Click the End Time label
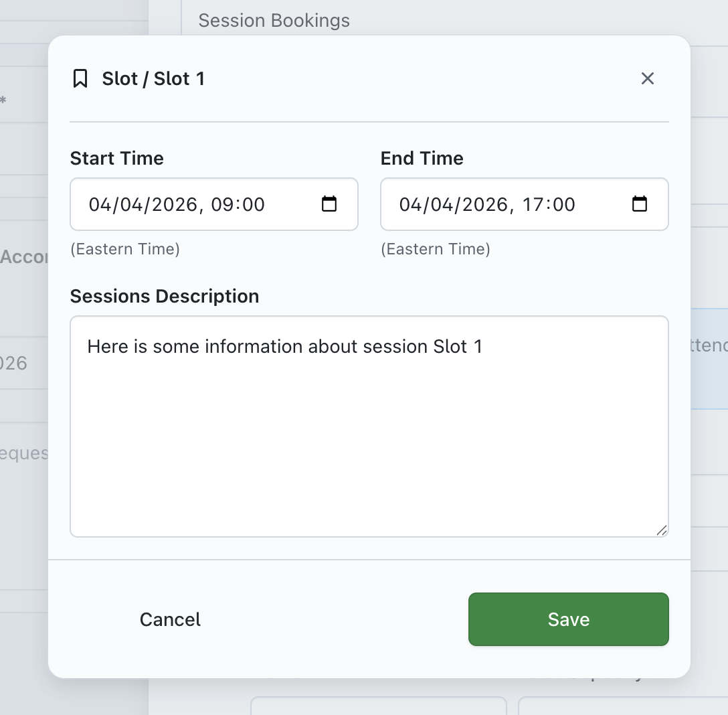Image resolution: width=728 pixels, height=715 pixels. coord(422,159)
